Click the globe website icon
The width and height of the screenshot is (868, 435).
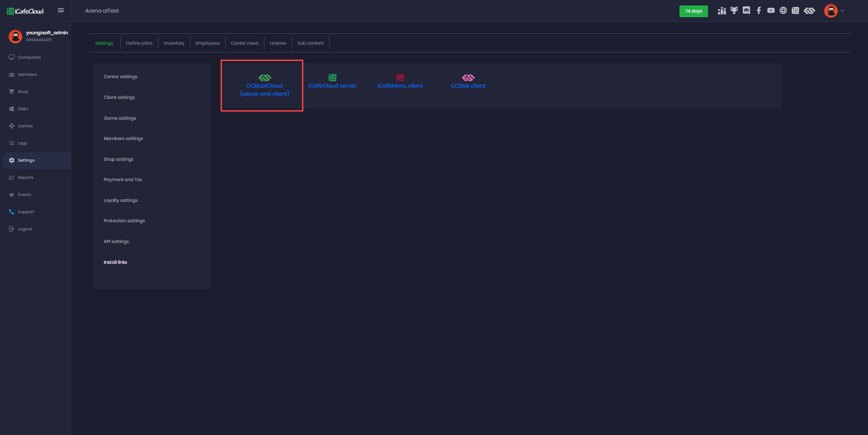(x=783, y=11)
